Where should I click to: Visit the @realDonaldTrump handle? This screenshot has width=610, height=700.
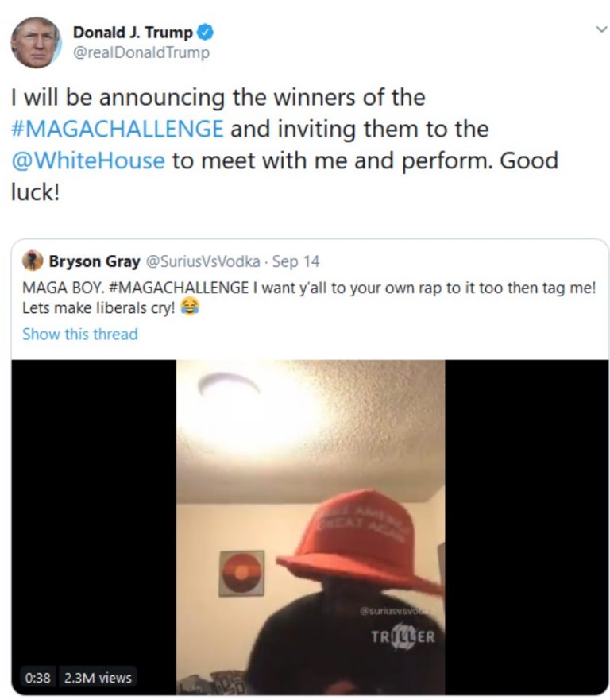click(x=141, y=52)
